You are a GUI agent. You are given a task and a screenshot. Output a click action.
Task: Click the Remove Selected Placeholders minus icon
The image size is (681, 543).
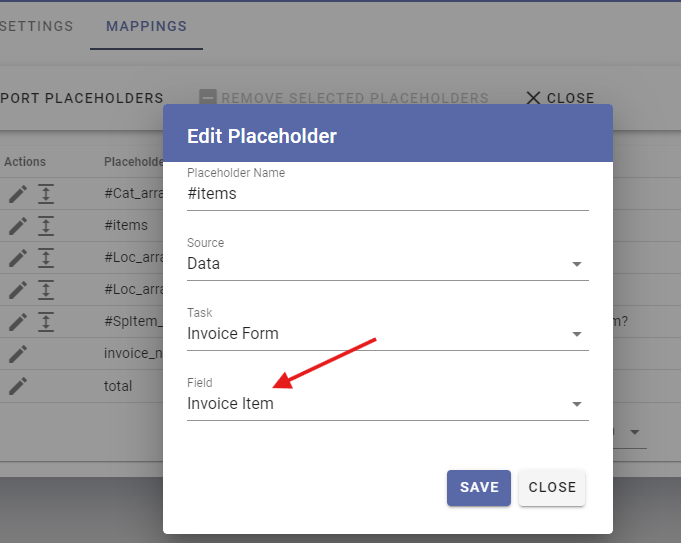(x=208, y=97)
